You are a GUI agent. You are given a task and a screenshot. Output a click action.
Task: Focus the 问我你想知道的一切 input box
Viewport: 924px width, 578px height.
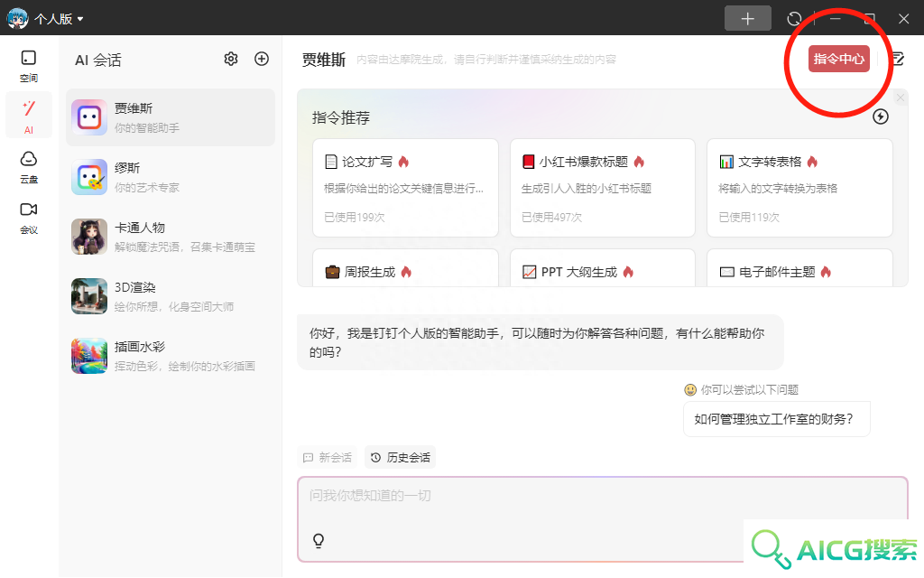602,519
